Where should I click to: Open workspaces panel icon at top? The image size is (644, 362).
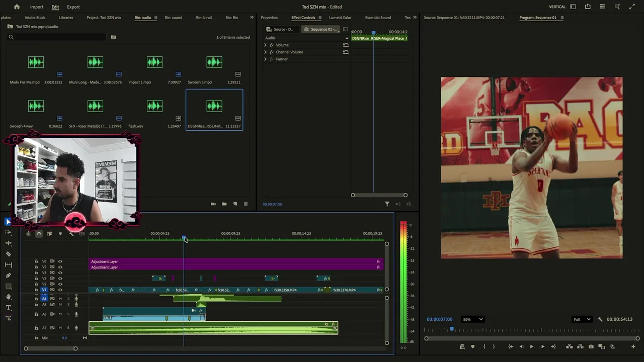tap(573, 7)
